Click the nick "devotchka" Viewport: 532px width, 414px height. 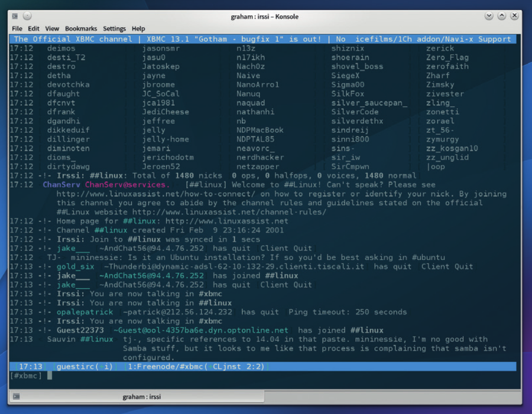[x=69, y=85]
